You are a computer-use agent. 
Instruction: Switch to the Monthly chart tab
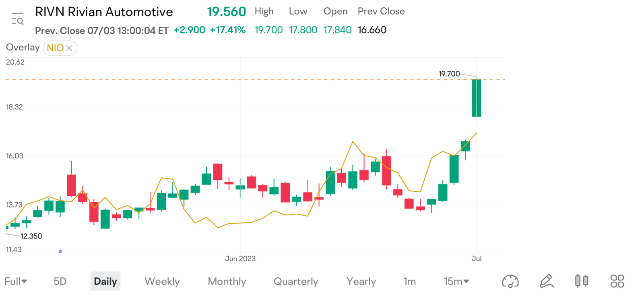pyautogui.click(x=227, y=281)
